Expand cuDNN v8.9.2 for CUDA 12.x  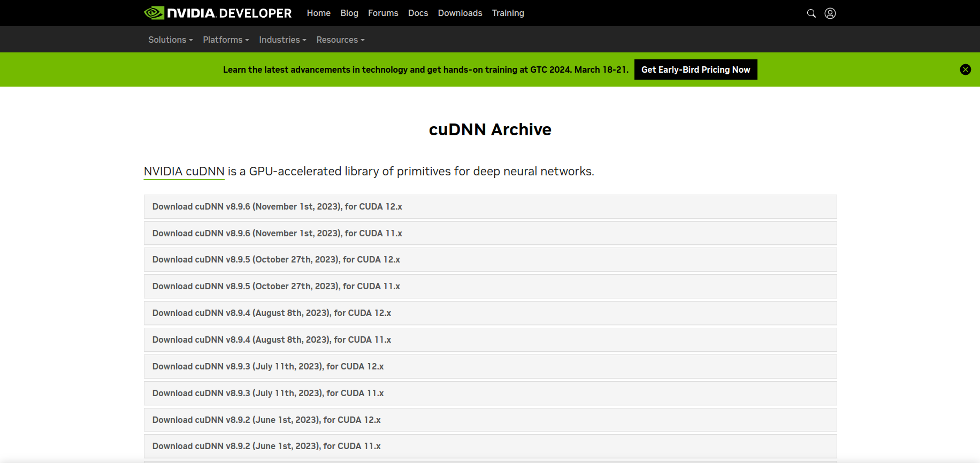click(x=490, y=420)
